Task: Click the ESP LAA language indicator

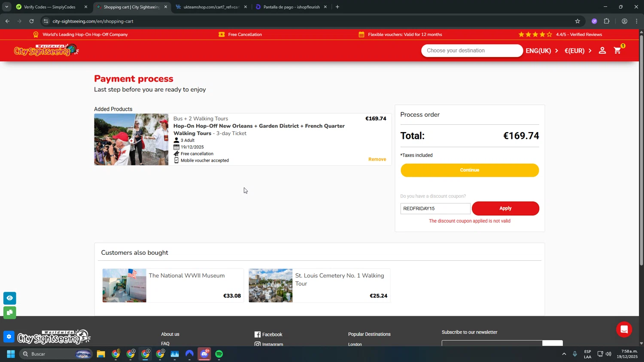Action: point(587,354)
